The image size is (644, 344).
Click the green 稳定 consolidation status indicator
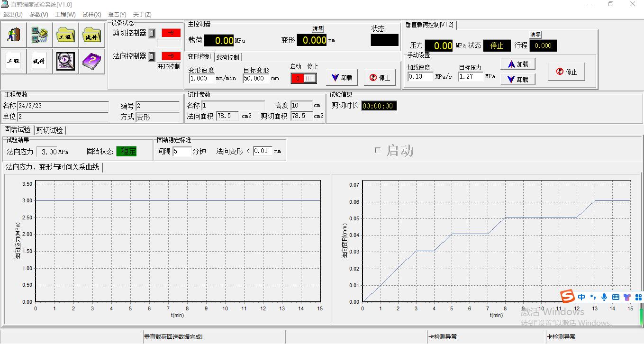(x=127, y=151)
